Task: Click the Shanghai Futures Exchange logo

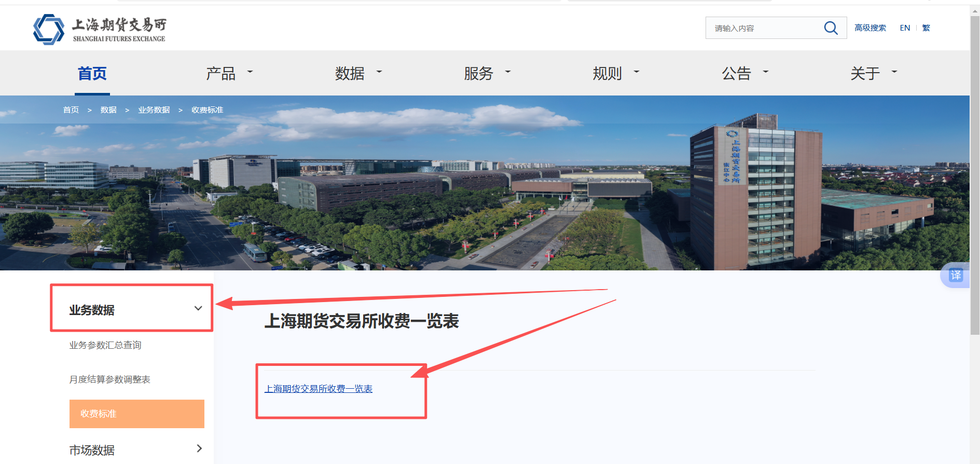Action: tap(100, 29)
